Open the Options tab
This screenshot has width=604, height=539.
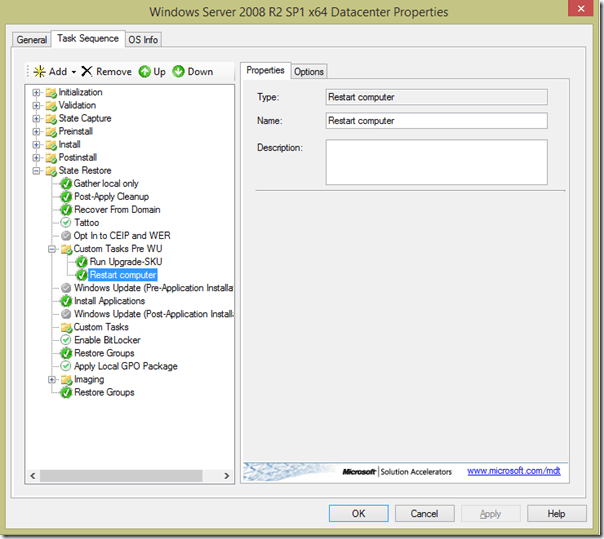[309, 71]
